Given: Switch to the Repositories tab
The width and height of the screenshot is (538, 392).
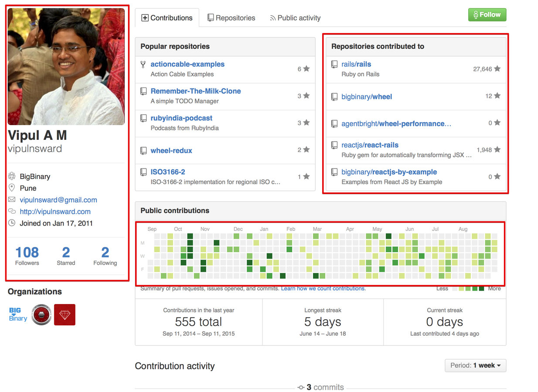Looking at the screenshot, I should pyautogui.click(x=231, y=18).
